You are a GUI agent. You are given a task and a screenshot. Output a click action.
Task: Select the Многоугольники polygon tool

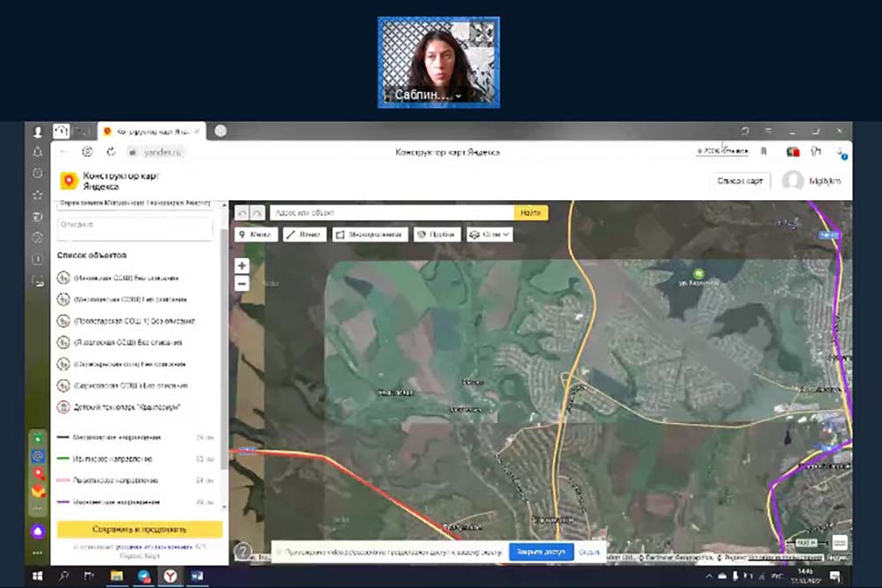tap(370, 234)
